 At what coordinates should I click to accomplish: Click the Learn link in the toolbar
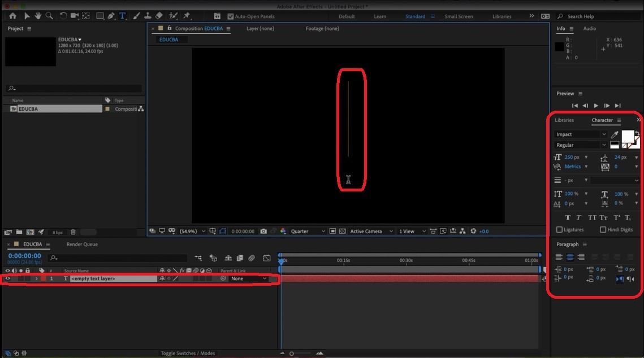(x=379, y=16)
